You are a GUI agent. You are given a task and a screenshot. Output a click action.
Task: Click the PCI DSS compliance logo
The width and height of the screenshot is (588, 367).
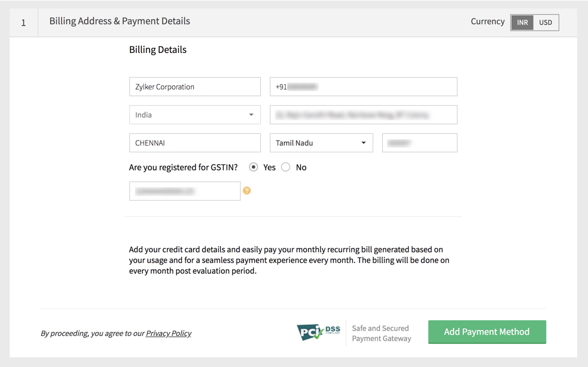(x=319, y=332)
